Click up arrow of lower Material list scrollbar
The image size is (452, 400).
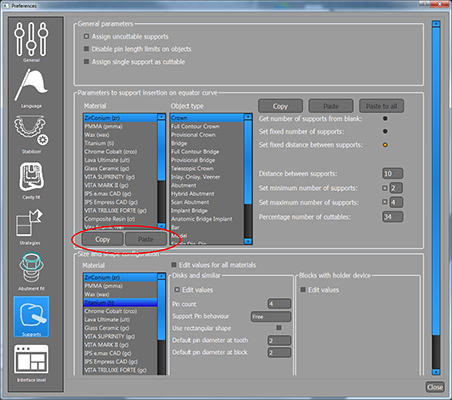(x=161, y=276)
